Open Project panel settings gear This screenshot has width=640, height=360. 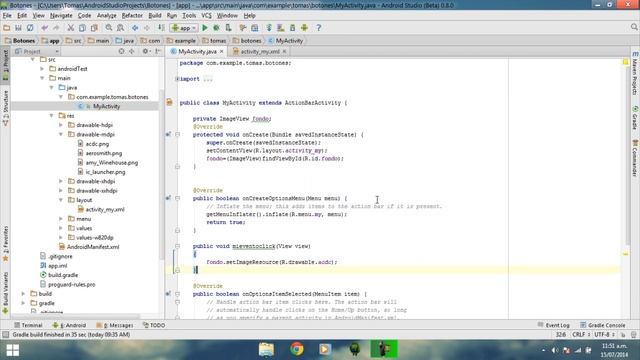[145, 51]
